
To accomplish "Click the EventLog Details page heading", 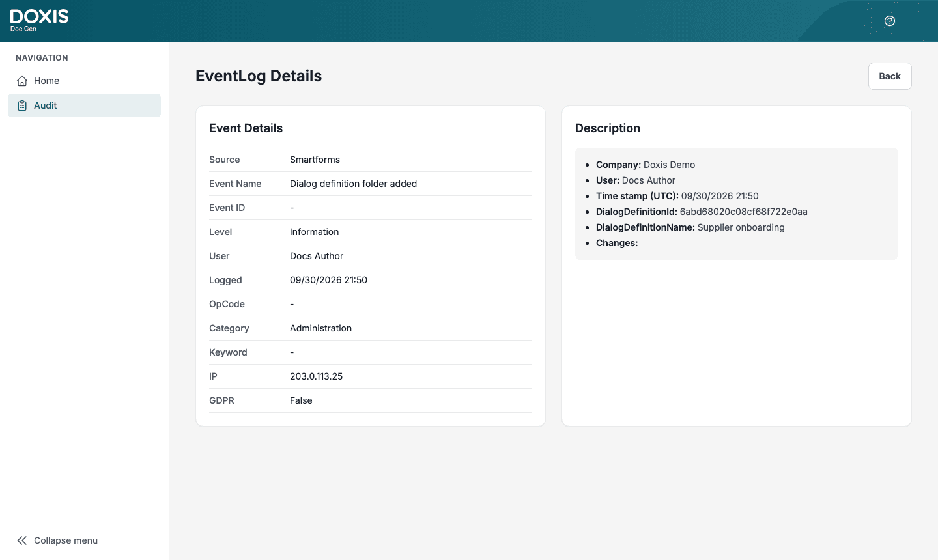I will 259,76.
